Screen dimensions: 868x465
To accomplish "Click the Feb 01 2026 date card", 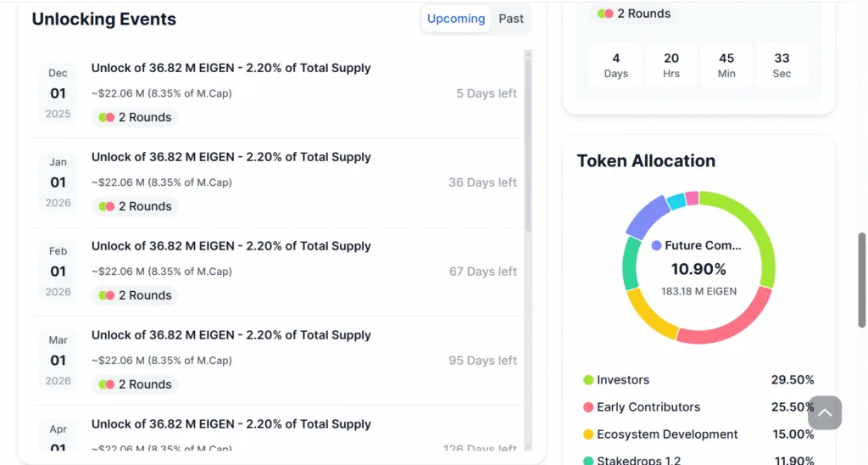I will coord(58,271).
